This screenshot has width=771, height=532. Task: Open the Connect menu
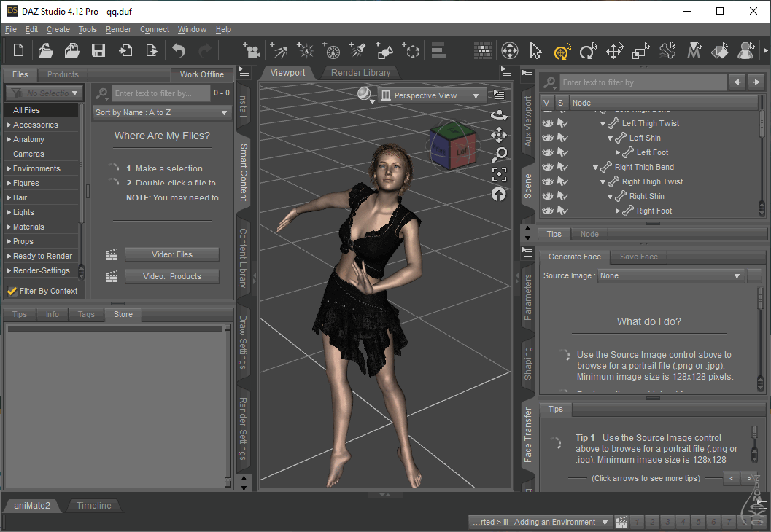[x=155, y=29]
